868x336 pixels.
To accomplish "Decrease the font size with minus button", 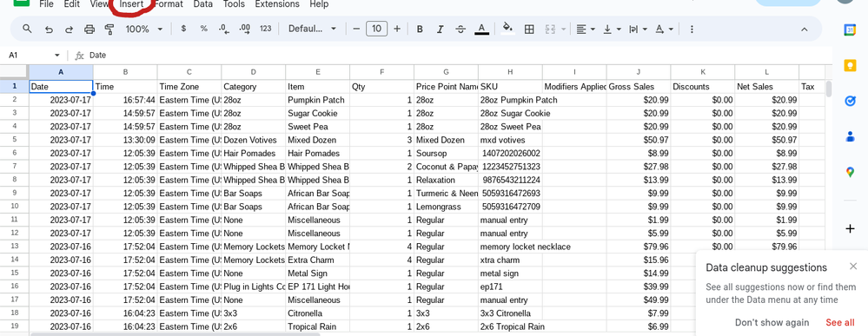I will [356, 29].
